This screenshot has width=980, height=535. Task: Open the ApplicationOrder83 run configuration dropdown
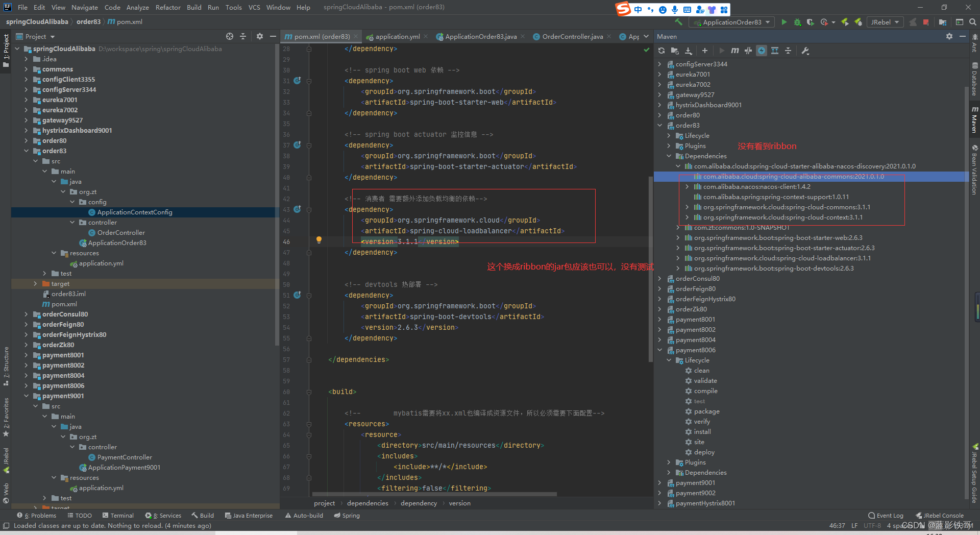pos(731,22)
